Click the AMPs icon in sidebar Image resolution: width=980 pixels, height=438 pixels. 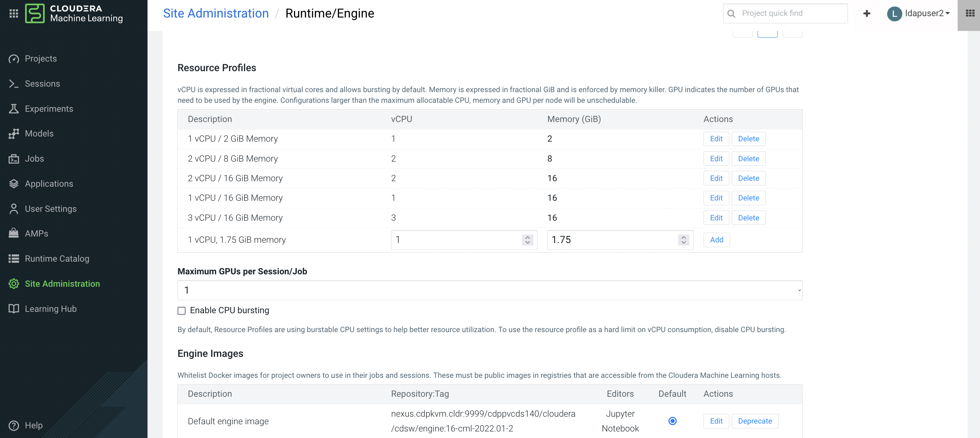(x=14, y=233)
